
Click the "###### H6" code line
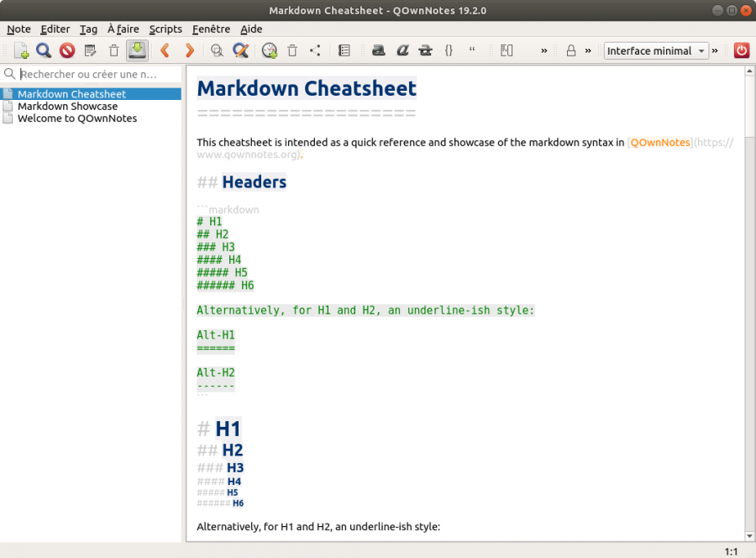point(225,285)
